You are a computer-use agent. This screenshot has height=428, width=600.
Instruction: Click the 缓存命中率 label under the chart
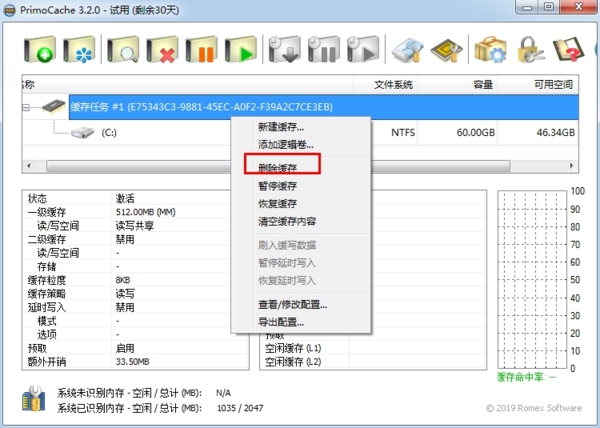click(x=527, y=377)
